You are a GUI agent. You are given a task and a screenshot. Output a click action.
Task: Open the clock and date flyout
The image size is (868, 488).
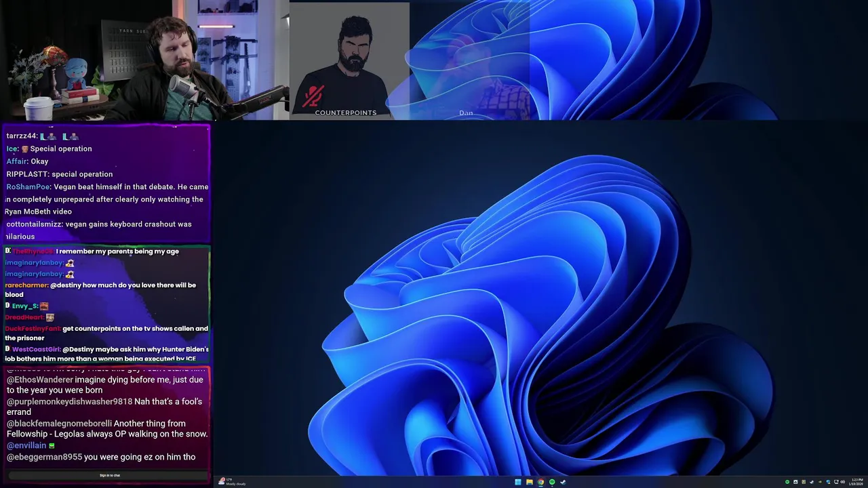(x=856, y=482)
